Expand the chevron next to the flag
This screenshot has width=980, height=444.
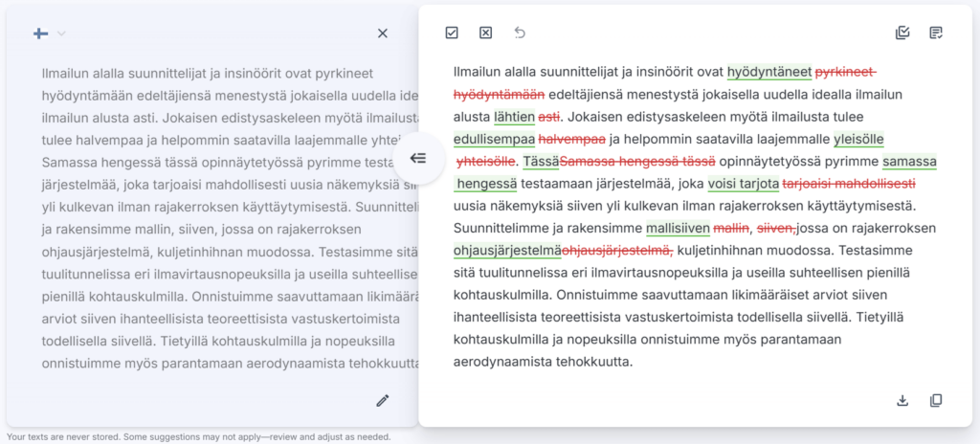point(61,33)
